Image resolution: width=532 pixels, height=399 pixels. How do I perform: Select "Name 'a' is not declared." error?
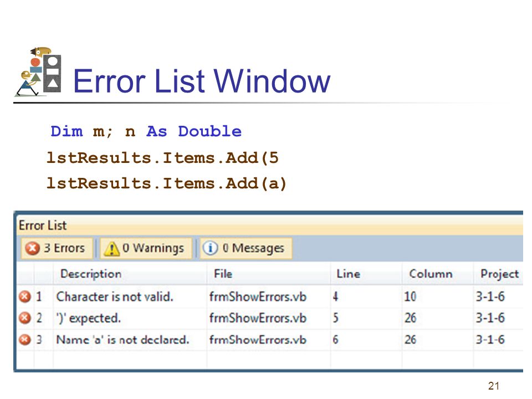pyautogui.click(x=122, y=340)
